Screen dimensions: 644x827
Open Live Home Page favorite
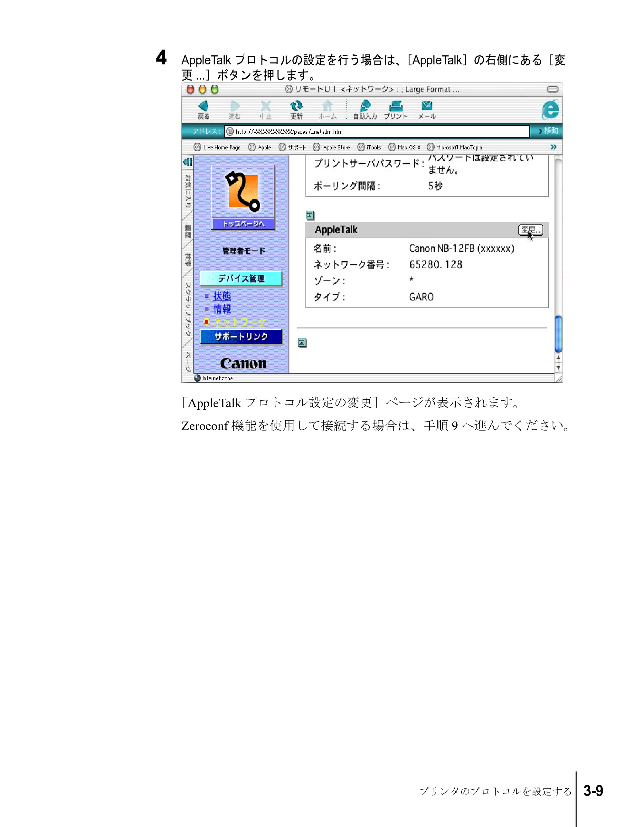point(217,147)
